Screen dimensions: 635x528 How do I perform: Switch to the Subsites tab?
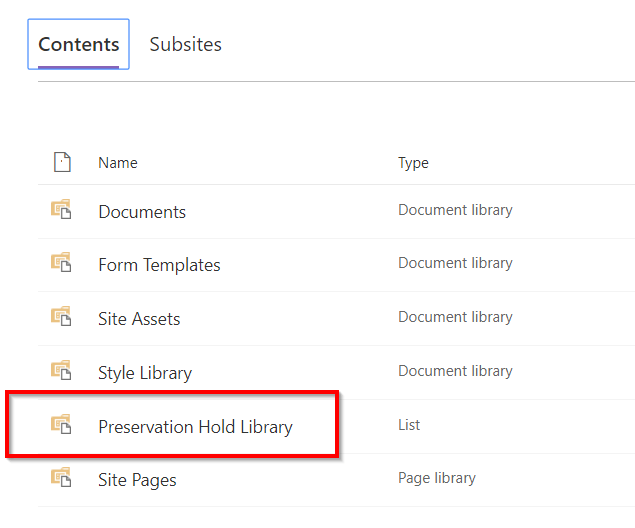(185, 45)
